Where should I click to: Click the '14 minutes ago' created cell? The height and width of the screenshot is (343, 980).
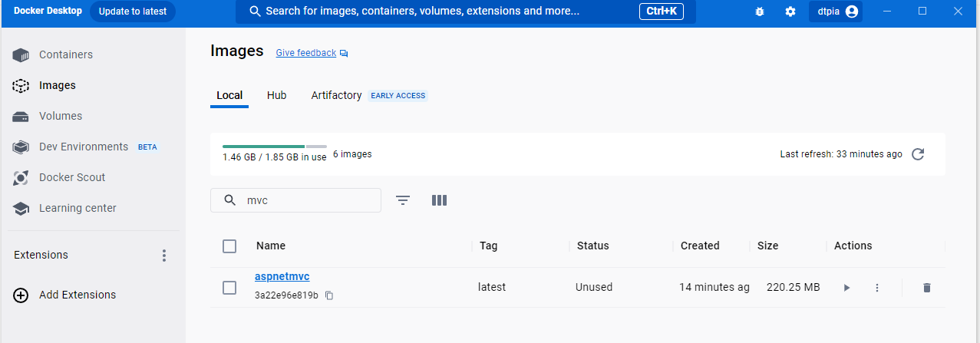click(714, 287)
